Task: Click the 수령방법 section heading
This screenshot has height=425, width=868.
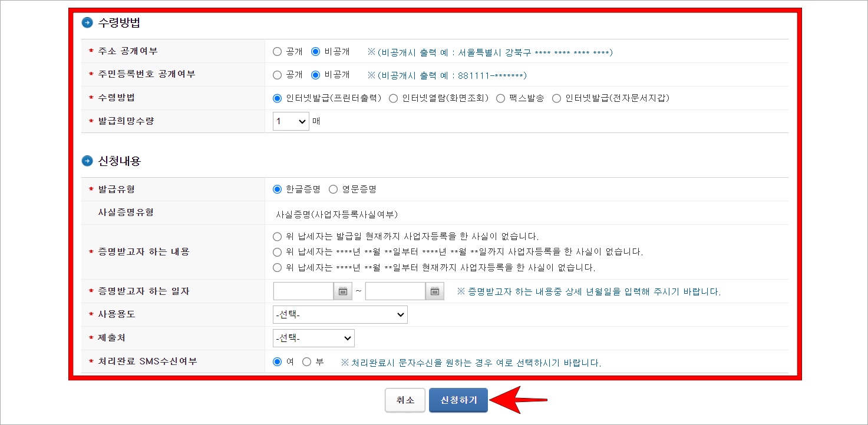Action: point(119,24)
